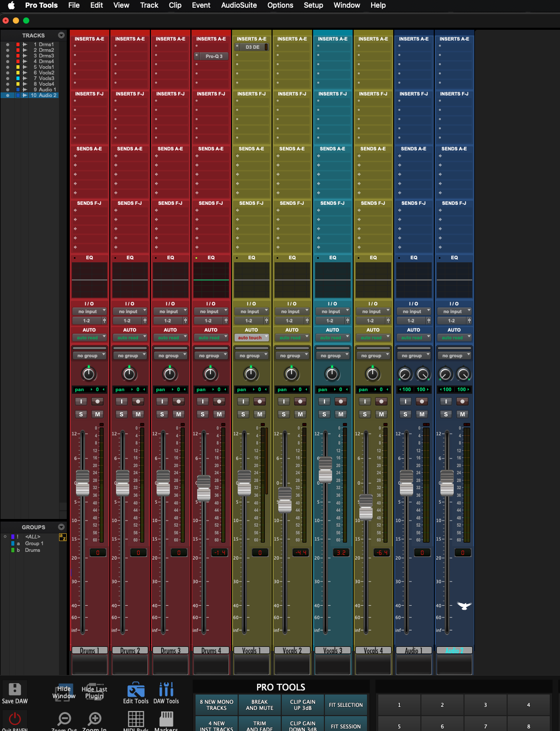Click the Hide Last Plugin icon
Screen dimensions: 560x731
point(94,692)
